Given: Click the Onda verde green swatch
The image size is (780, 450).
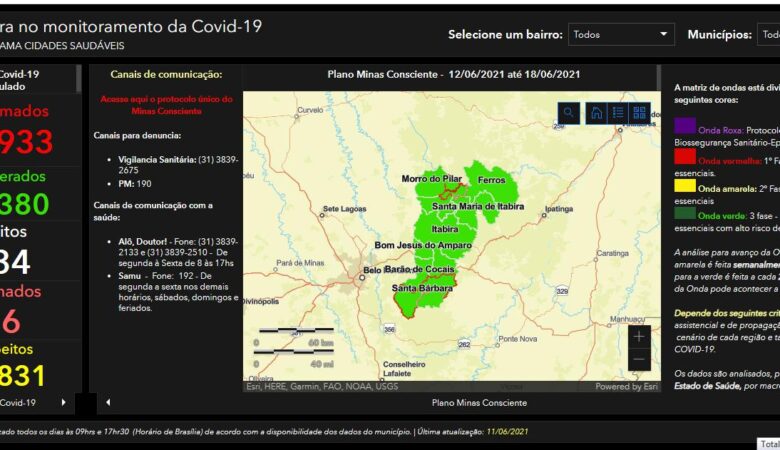Looking at the screenshot, I should click(x=685, y=214).
